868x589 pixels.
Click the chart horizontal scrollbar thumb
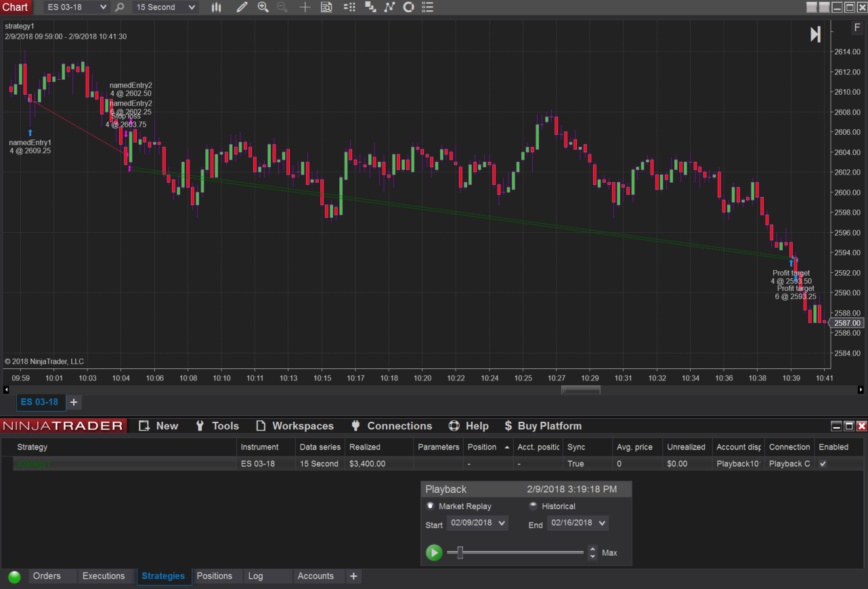click(581, 389)
